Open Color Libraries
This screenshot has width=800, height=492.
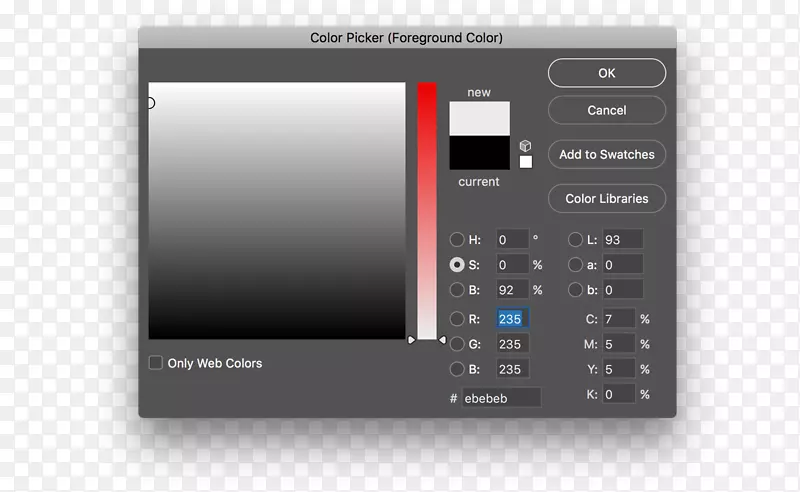[x=606, y=198]
